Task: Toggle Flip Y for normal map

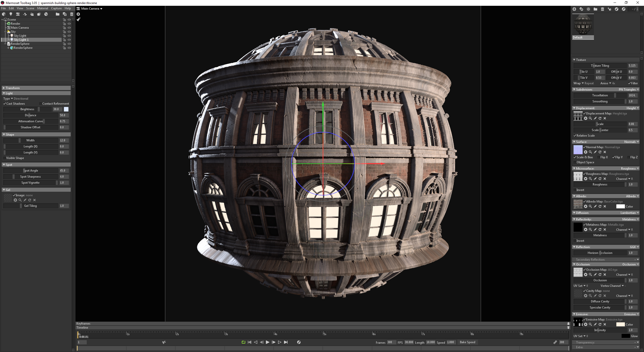Action: (x=614, y=157)
